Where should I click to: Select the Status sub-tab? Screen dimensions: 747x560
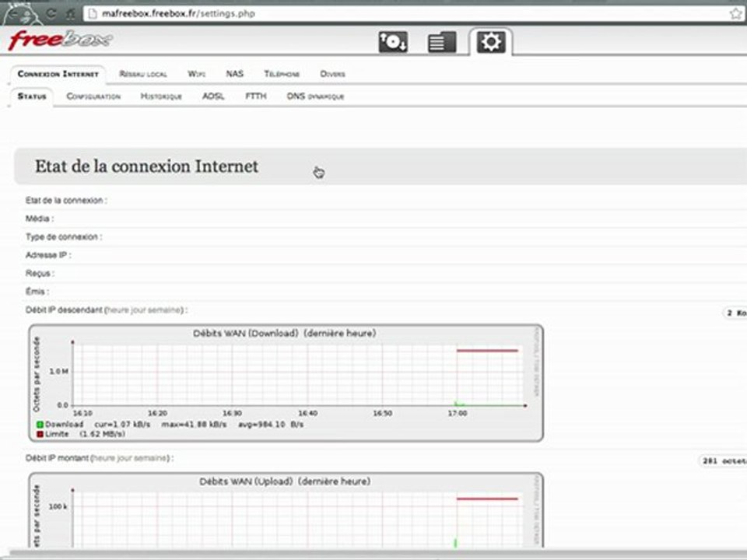(32, 96)
